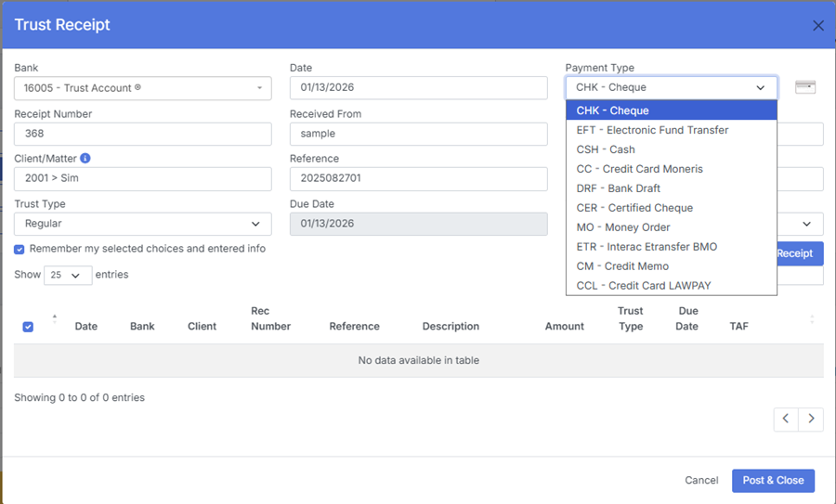Screen dimensions: 836x504
Task: Select EFT - Electronic Fund Transfer option
Action: 652,130
